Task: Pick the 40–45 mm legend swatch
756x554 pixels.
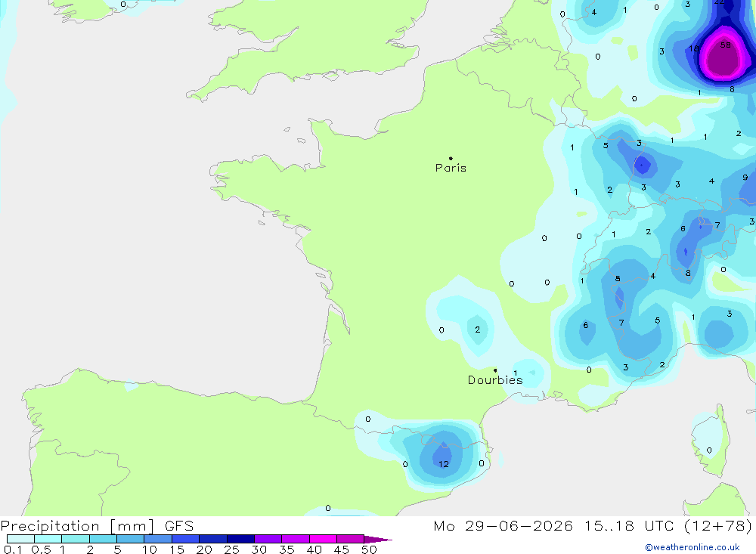Action: click(323, 539)
